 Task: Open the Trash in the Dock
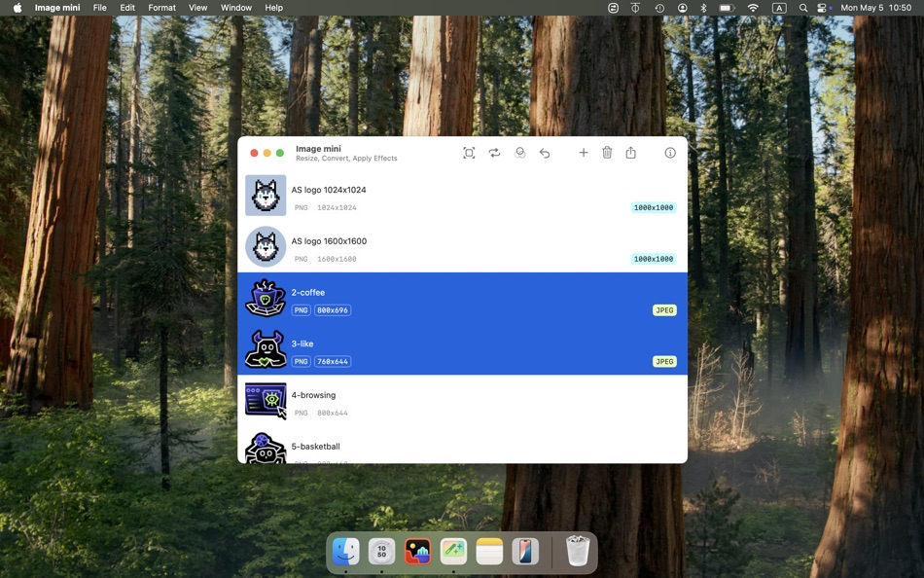[578, 551]
